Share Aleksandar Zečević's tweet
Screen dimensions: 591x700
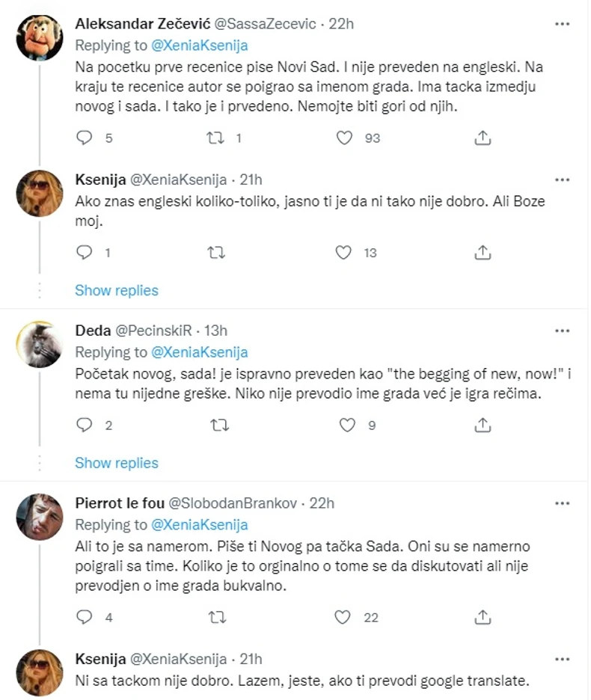[x=483, y=138]
